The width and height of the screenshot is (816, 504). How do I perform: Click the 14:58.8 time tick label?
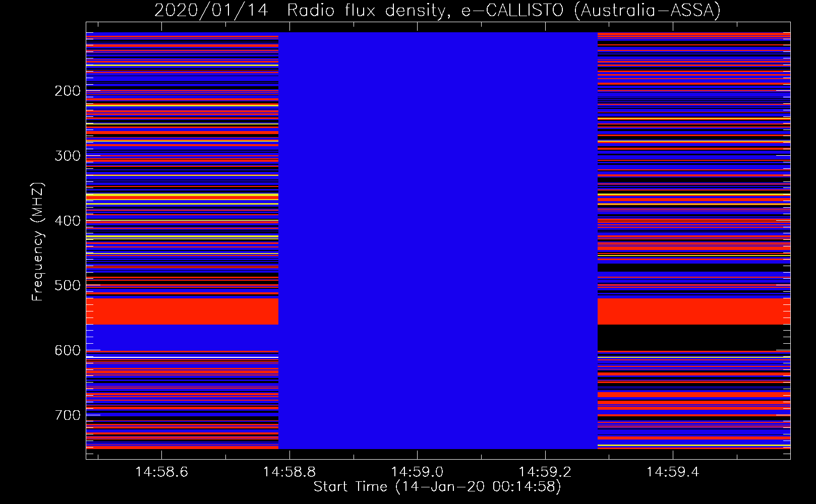(x=289, y=472)
